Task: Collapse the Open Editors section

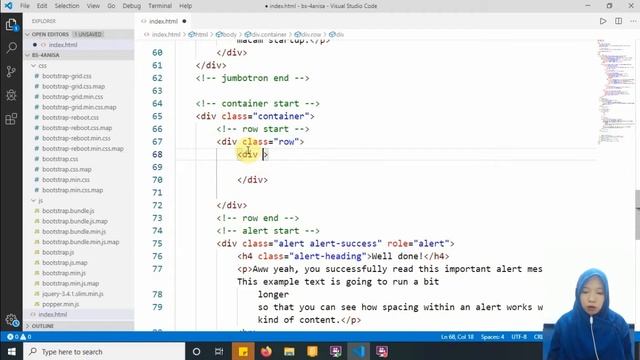Action: (78, 34)
